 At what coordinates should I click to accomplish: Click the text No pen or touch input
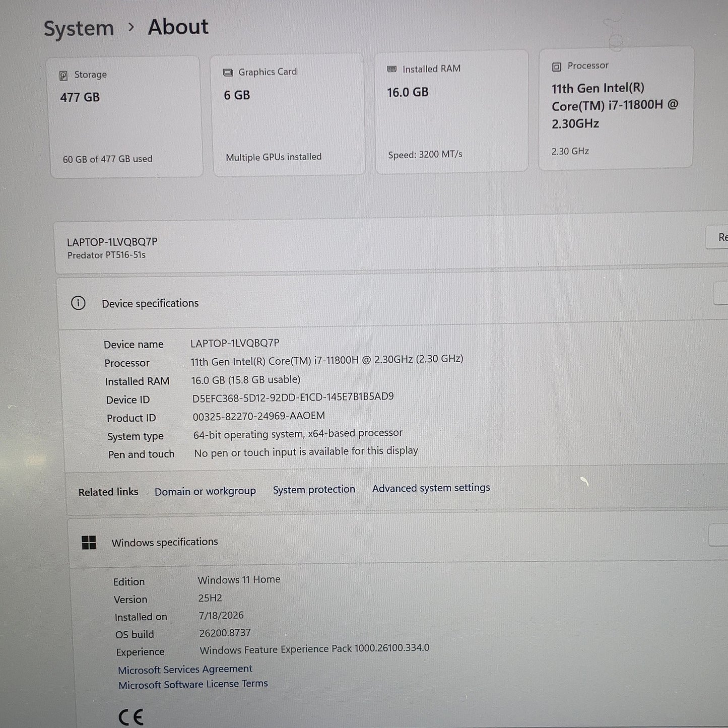point(245,453)
